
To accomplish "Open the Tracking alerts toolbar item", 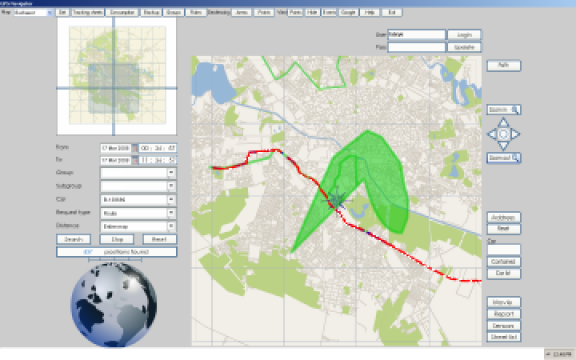I will 87,12.
